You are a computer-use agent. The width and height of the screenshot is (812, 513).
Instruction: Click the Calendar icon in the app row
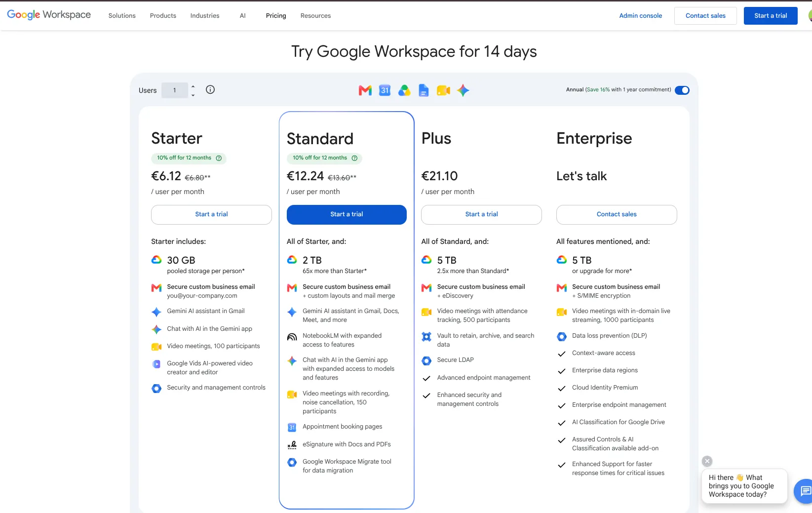(x=385, y=90)
